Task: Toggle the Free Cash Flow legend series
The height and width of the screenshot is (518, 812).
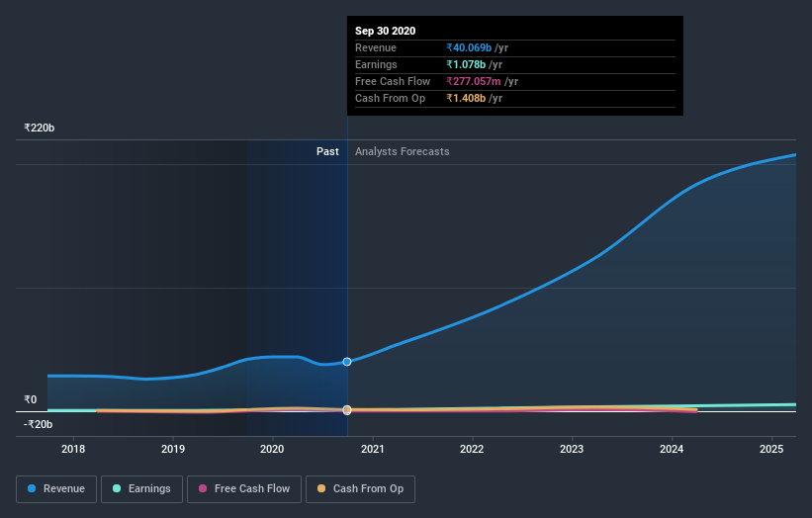Action: coord(244,489)
